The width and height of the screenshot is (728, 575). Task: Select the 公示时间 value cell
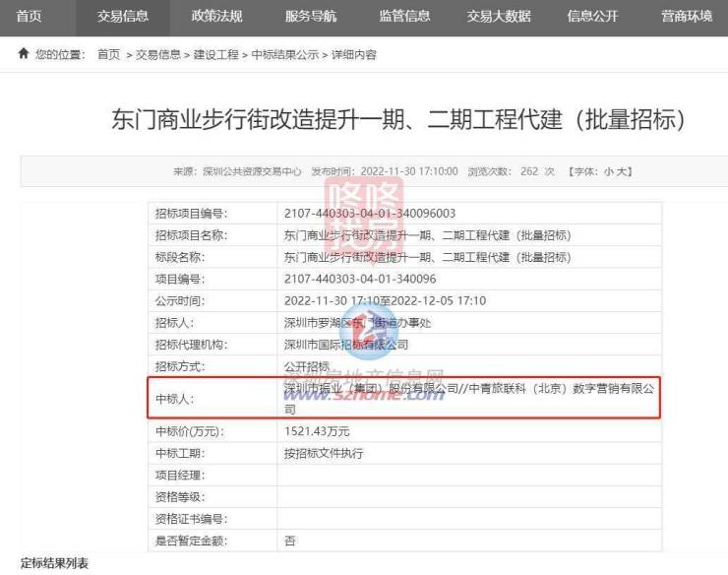coord(469,300)
